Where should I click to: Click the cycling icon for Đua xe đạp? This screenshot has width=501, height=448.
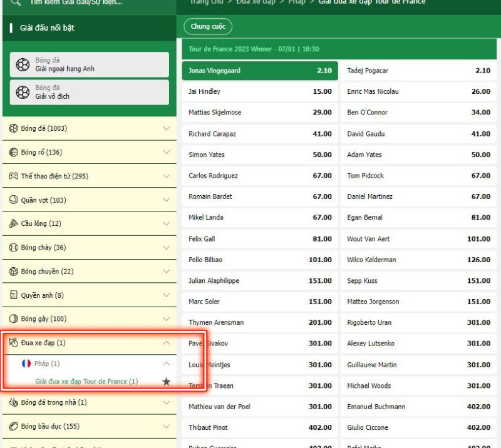13,343
